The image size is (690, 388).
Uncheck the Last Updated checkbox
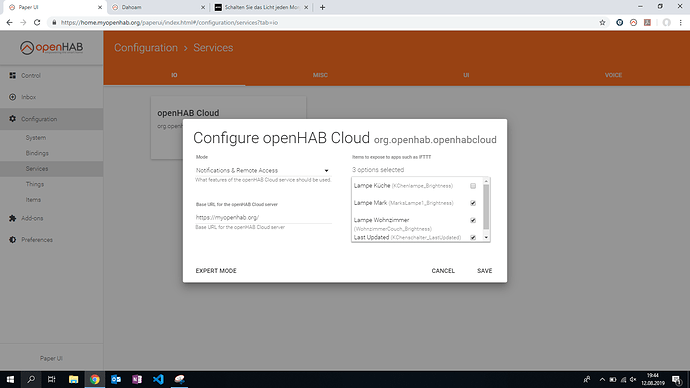coord(473,237)
